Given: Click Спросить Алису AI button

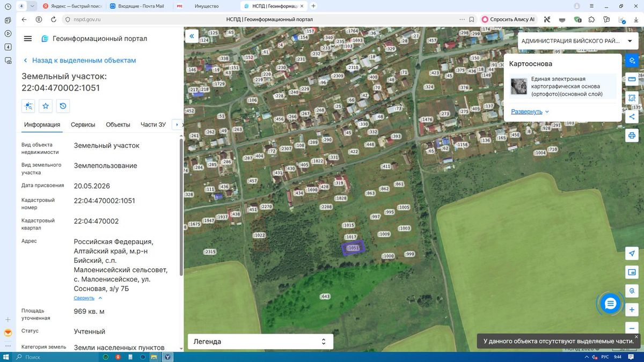Looking at the screenshot, I should click(509, 19).
